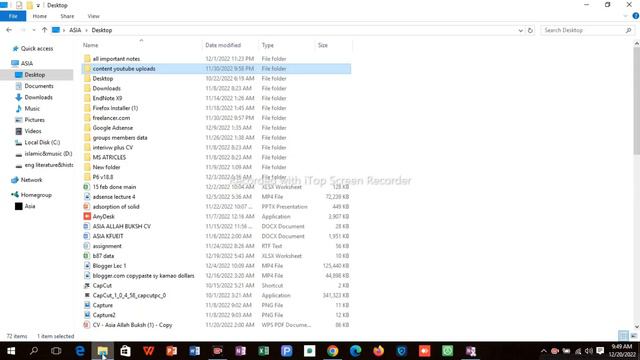640x360 pixels.
Task: Select the 'groups members data' folder
Action: tap(120, 138)
